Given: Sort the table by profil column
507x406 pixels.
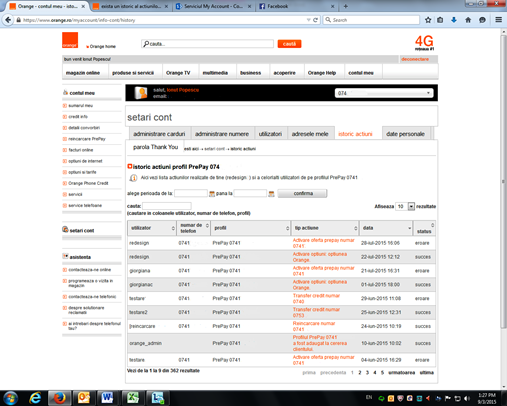Looking at the screenshot, I should (251, 228).
